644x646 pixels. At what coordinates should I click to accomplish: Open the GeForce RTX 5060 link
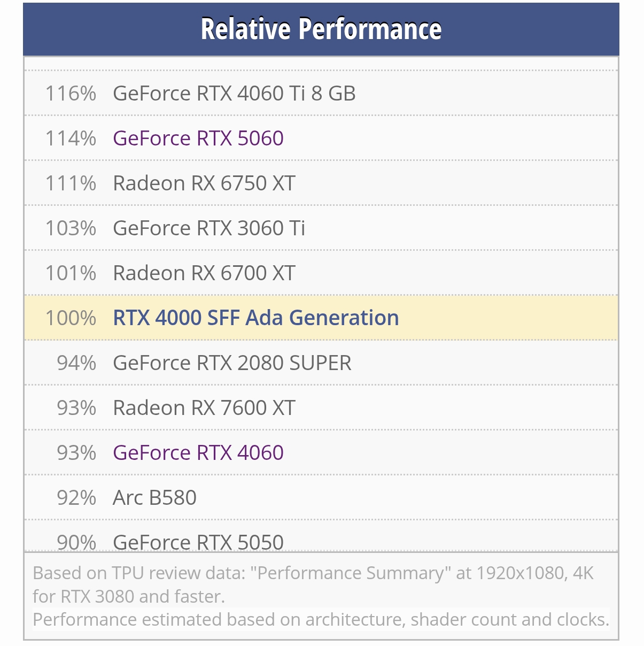pyautogui.click(x=198, y=139)
